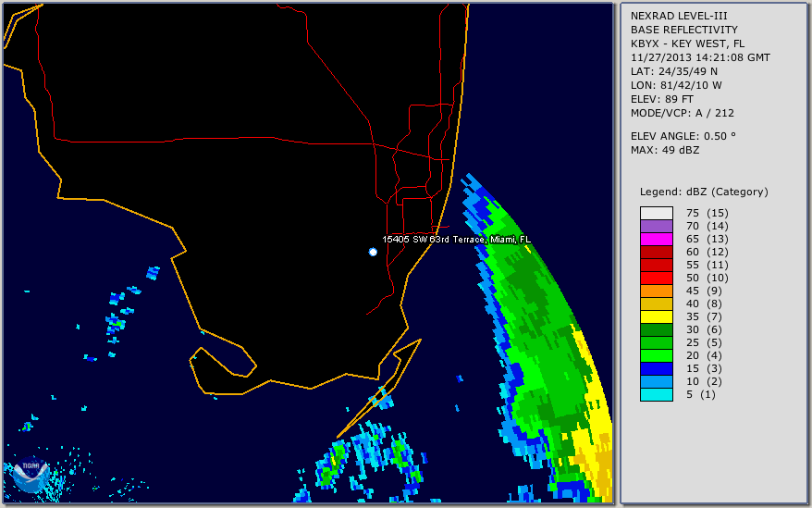Pick the 60 dBZ dark red swatch
Viewport: 812px width, 508px height.
(656, 252)
